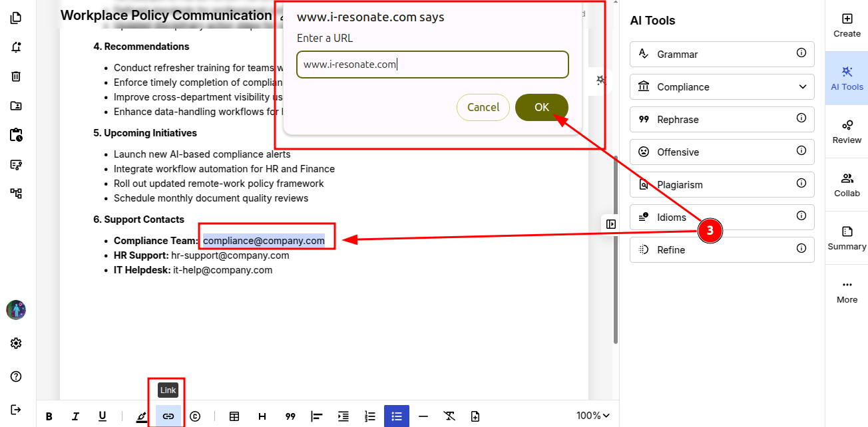
Task: Click the highlighter pen icon
Action: 141,416
